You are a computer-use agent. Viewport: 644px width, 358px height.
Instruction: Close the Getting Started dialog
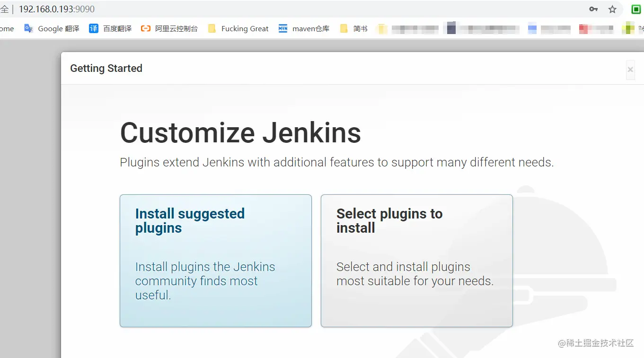point(630,70)
